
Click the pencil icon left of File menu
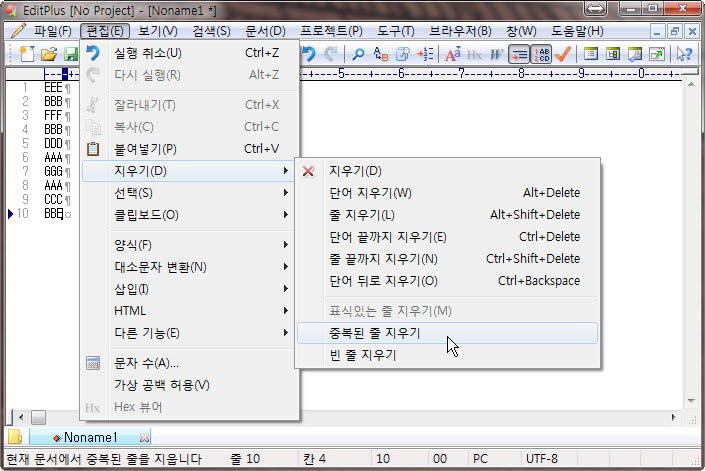tap(18, 31)
